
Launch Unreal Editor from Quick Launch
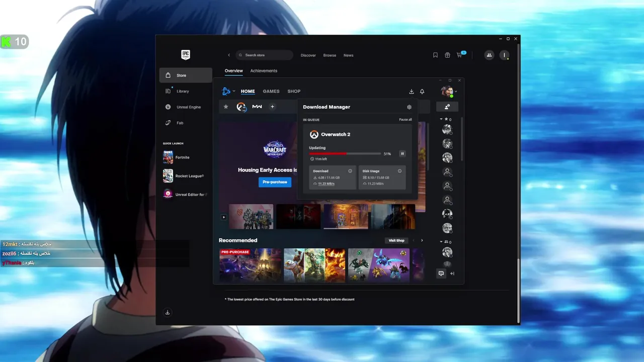coord(184,194)
